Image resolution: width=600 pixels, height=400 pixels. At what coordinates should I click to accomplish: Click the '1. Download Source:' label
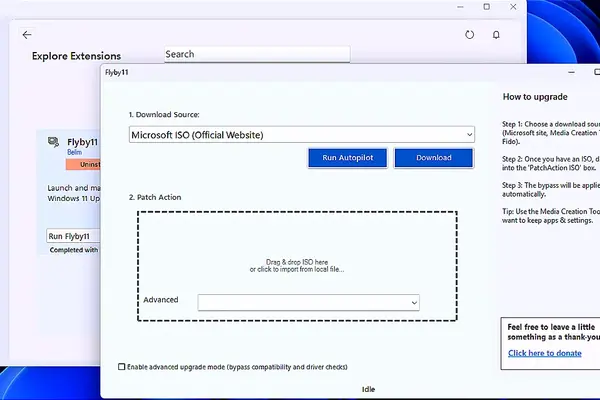coord(164,114)
